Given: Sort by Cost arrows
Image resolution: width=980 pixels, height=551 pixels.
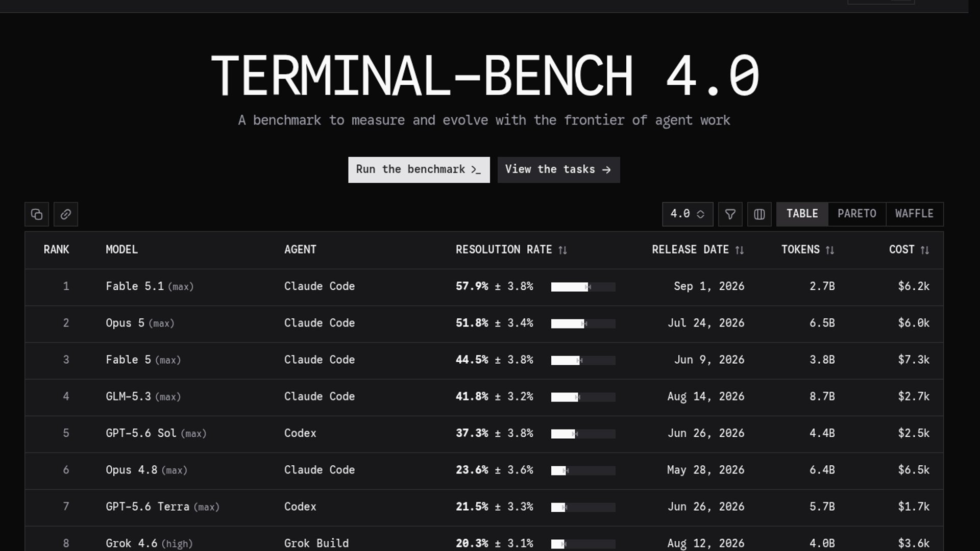Looking at the screenshot, I should pyautogui.click(x=925, y=250).
